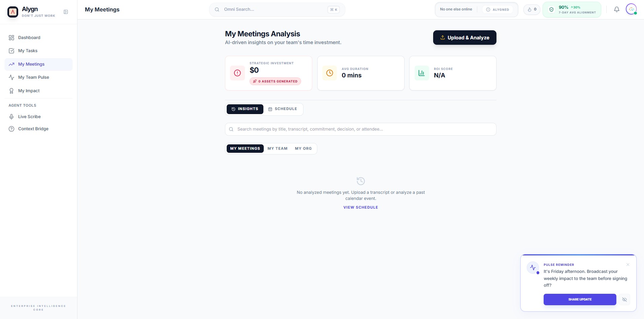Click the Agent Tools section label
Screen dimensions: 644x319
[22, 105]
